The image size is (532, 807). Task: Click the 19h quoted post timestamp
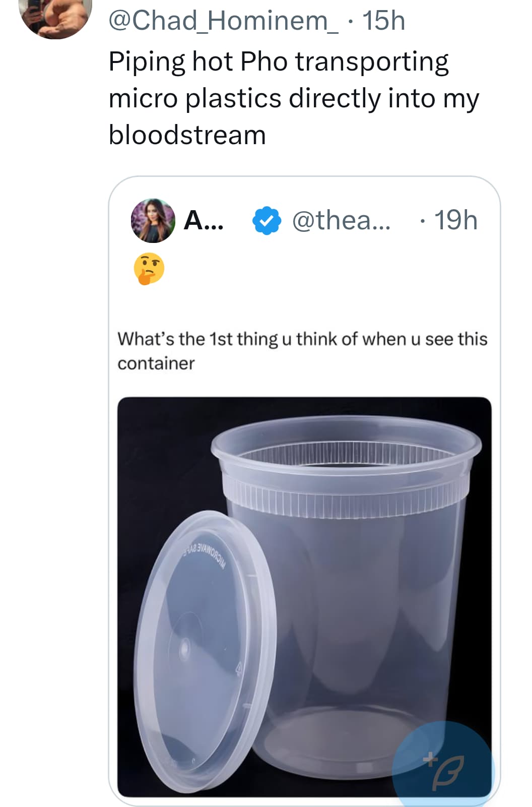click(455, 221)
